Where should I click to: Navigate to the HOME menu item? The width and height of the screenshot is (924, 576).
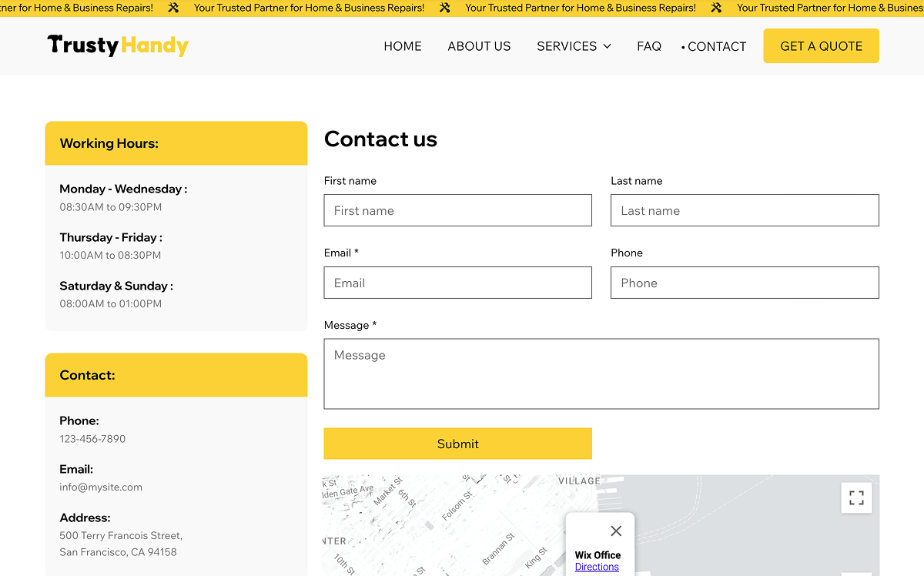pos(402,46)
